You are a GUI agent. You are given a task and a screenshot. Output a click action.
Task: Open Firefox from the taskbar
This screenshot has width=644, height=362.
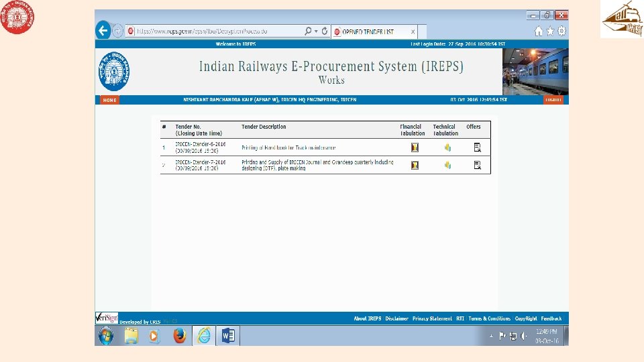pos(180,336)
